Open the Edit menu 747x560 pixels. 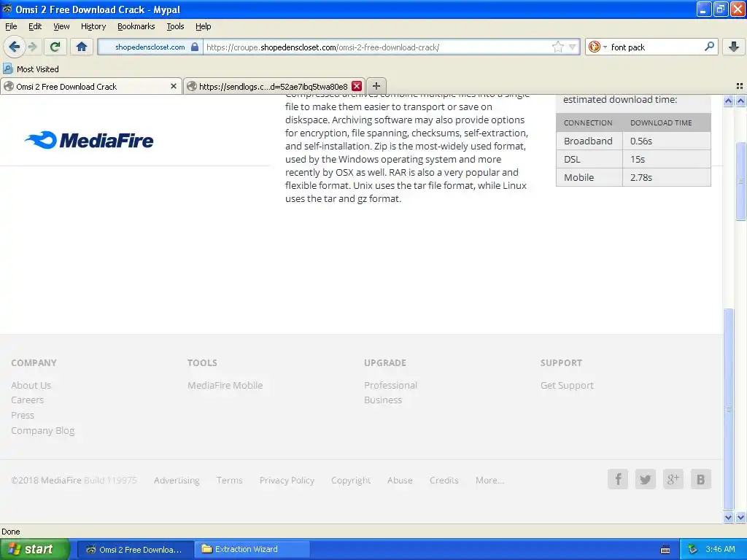click(35, 26)
